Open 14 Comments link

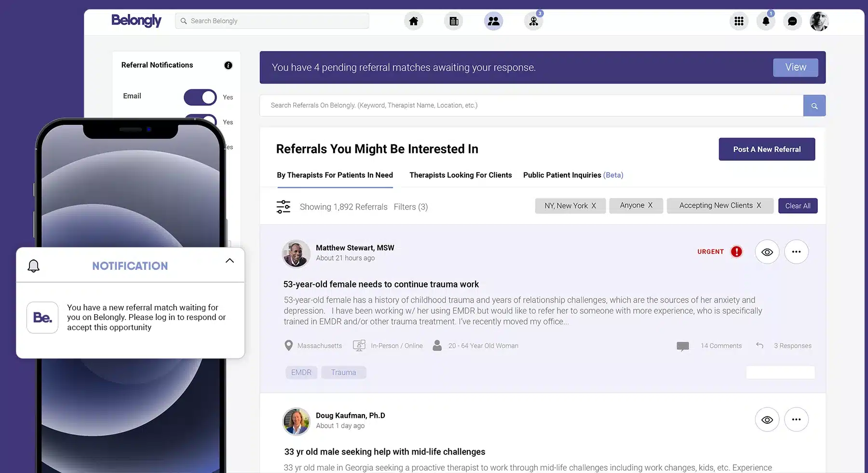(x=721, y=346)
